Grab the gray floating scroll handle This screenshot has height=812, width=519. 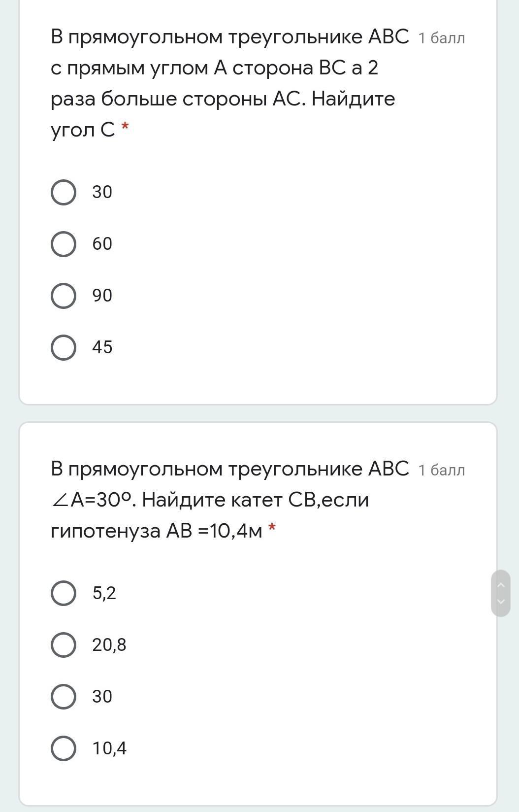(x=501, y=593)
